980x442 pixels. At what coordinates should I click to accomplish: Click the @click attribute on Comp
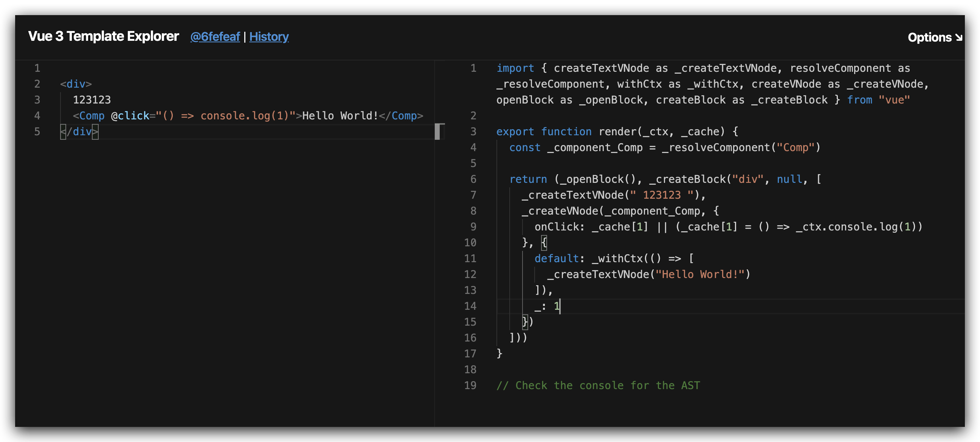tap(130, 116)
